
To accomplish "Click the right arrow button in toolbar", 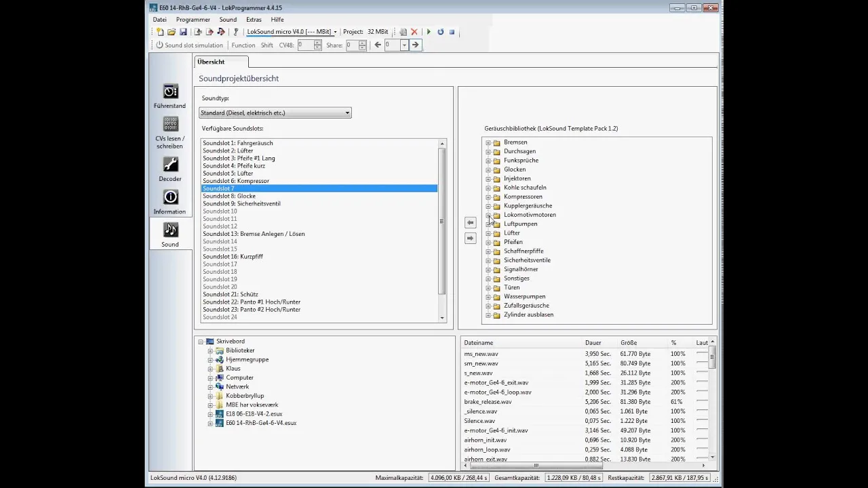I will (x=415, y=45).
